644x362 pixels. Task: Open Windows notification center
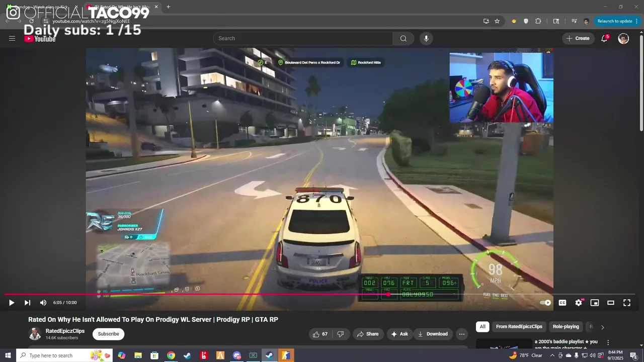point(634,355)
